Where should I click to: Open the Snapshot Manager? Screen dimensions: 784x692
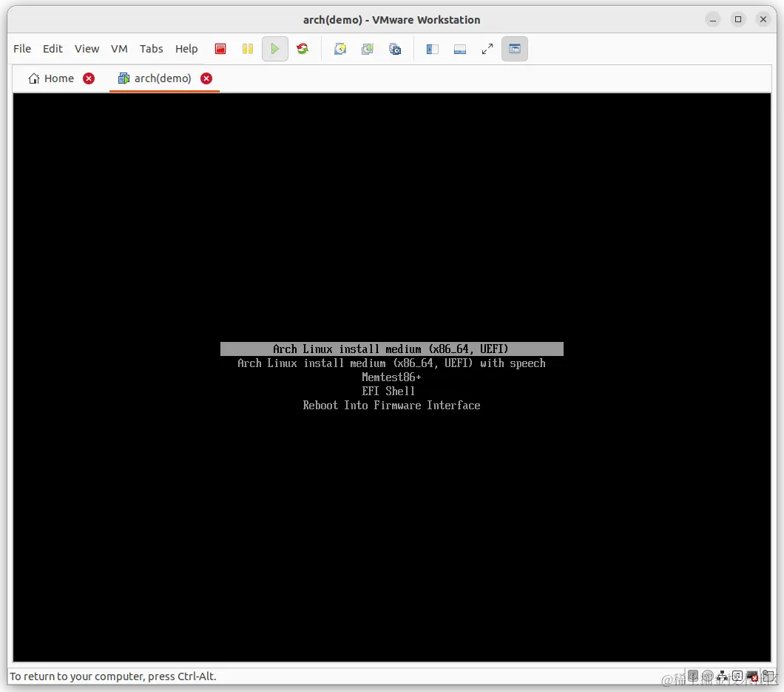pyautogui.click(x=395, y=49)
